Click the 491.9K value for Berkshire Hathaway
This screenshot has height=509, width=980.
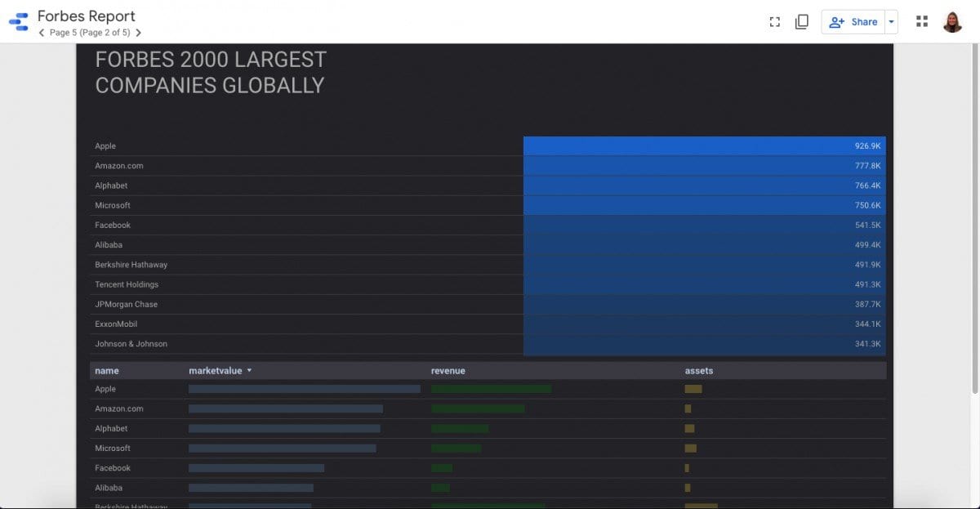[x=868, y=265]
